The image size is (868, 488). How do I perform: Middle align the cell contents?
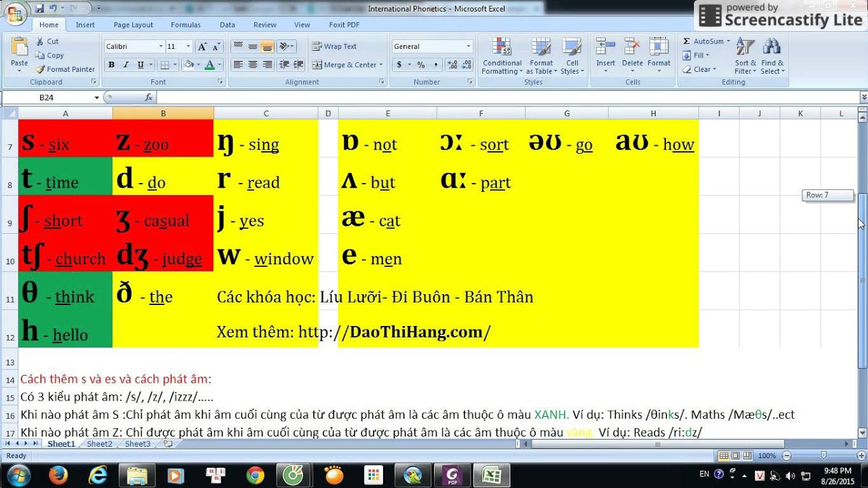click(252, 47)
